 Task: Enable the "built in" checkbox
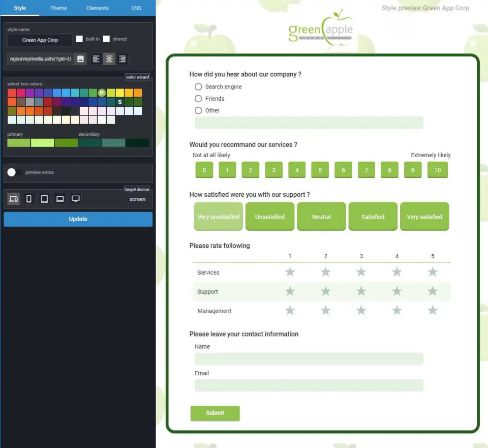[79, 39]
